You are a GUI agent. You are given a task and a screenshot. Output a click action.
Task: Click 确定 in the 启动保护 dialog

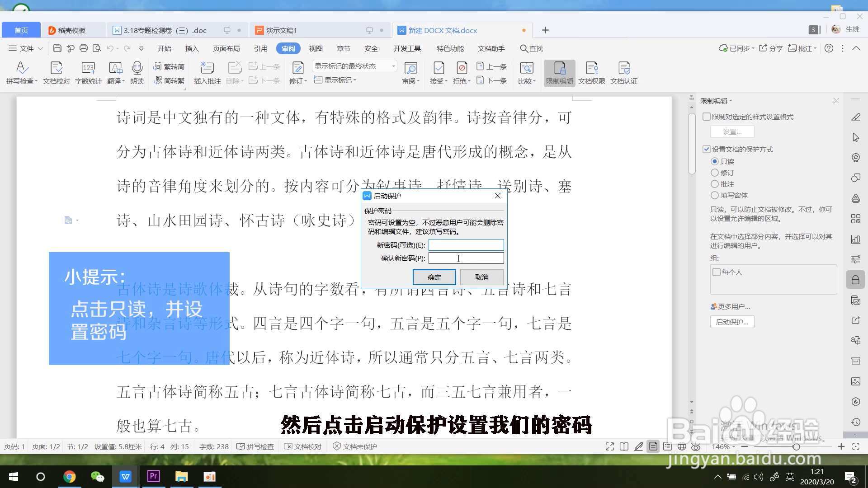[434, 277]
